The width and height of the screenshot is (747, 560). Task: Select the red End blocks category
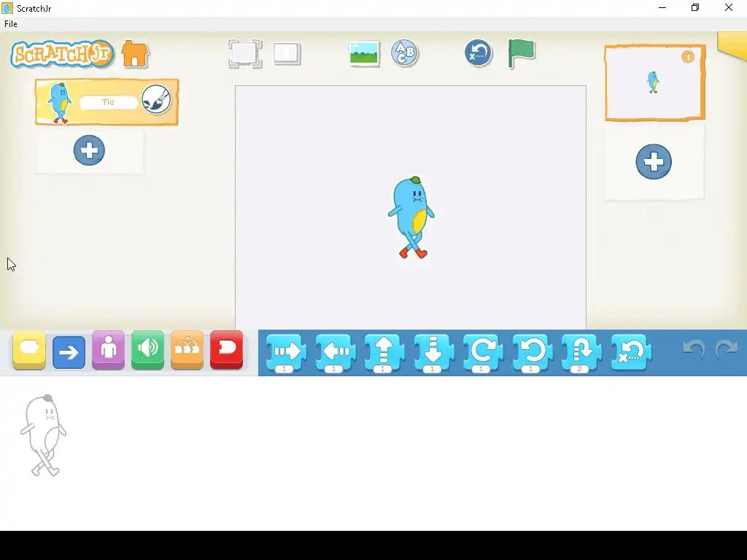click(226, 350)
